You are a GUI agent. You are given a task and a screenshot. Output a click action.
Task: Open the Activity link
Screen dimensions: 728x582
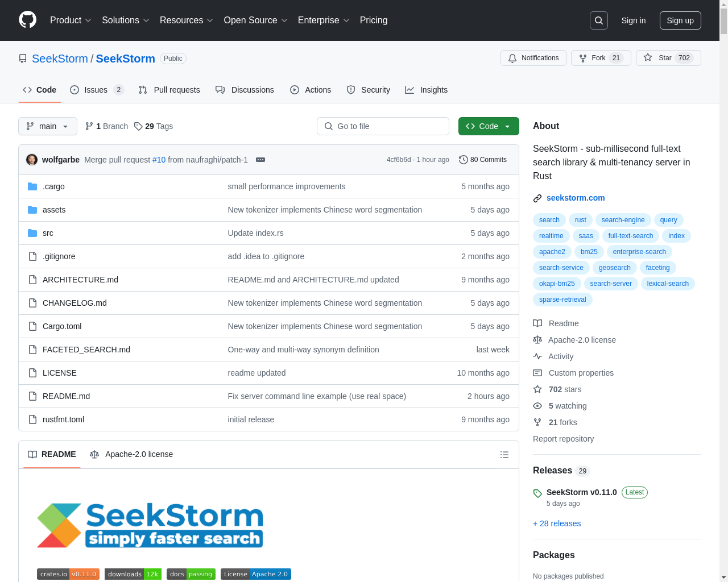[x=553, y=356]
